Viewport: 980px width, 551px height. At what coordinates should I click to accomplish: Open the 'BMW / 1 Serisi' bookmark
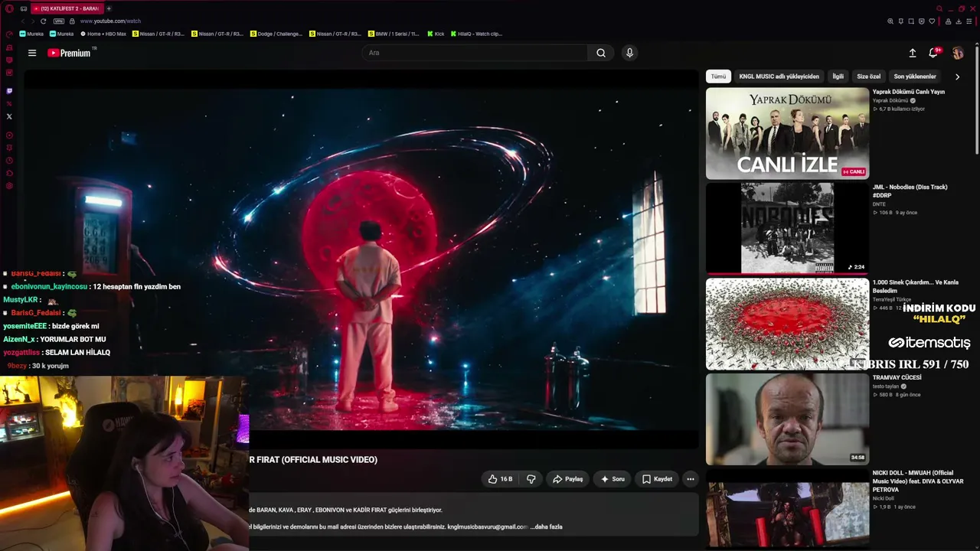click(394, 34)
